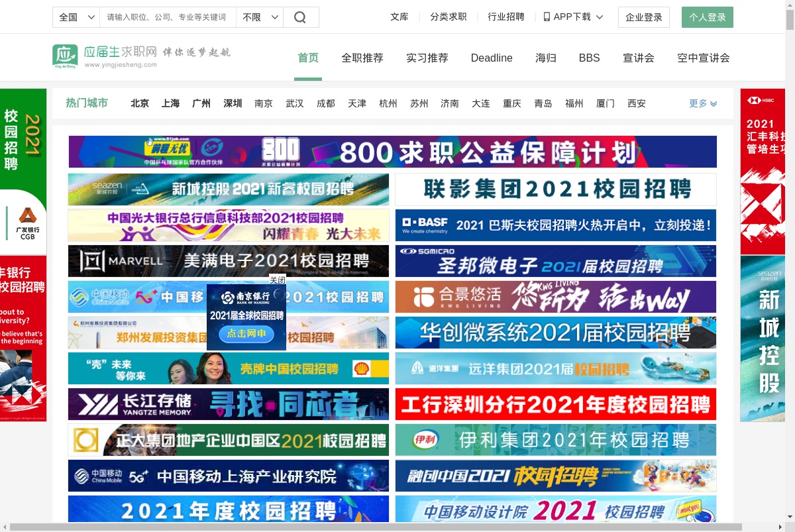Switch to the BBS tab
Screen dimensions: 795x532
tap(590, 58)
